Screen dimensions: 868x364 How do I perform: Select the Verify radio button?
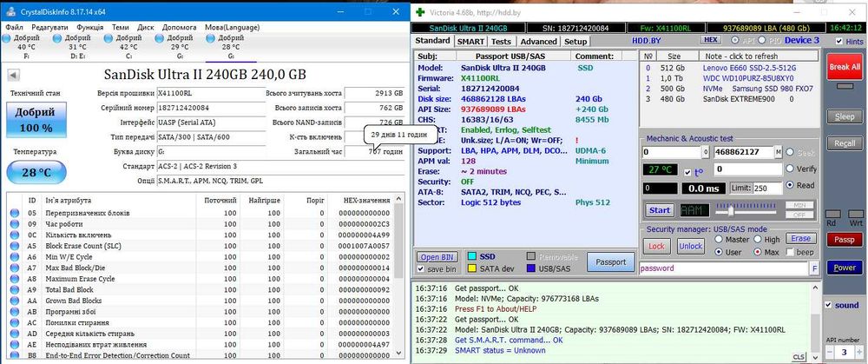point(790,169)
